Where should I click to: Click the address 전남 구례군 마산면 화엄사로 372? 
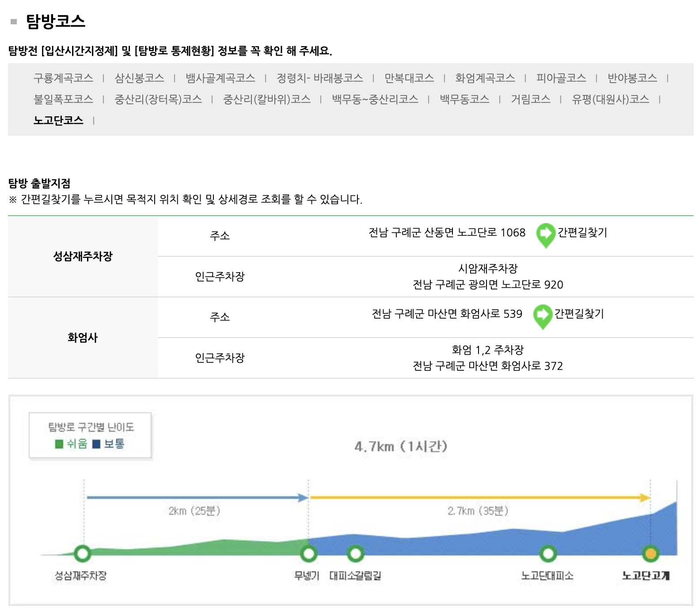pyautogui.click(x=488, y=366)
